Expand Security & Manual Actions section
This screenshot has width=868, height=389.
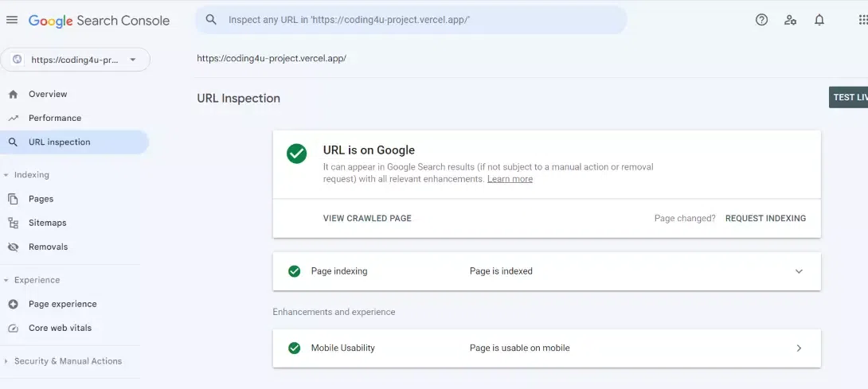pos(6,361)
